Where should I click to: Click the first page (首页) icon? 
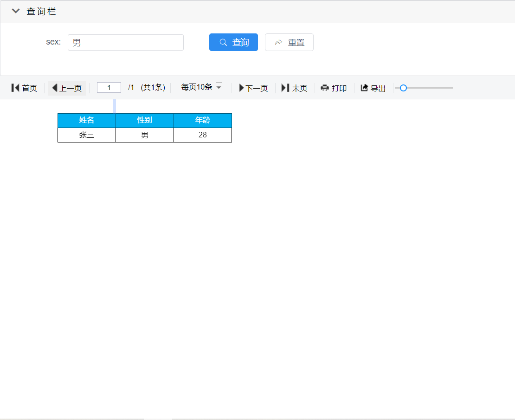[15, 88]
